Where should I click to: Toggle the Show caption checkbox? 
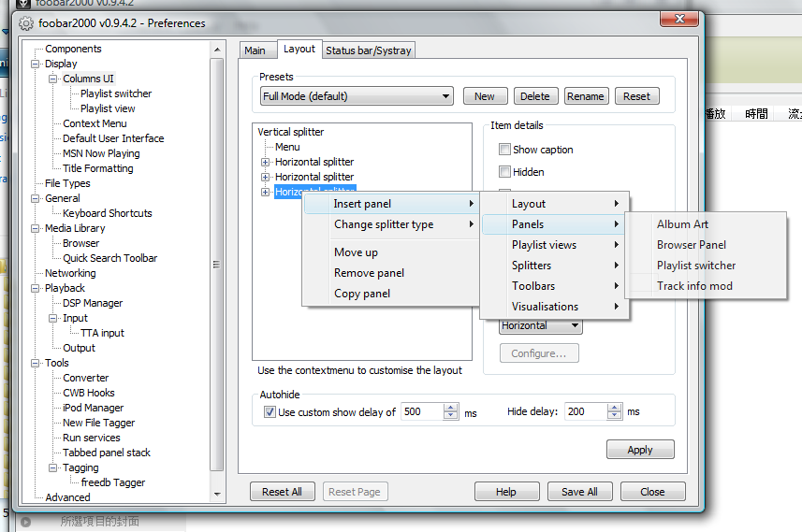pos(504,150)
